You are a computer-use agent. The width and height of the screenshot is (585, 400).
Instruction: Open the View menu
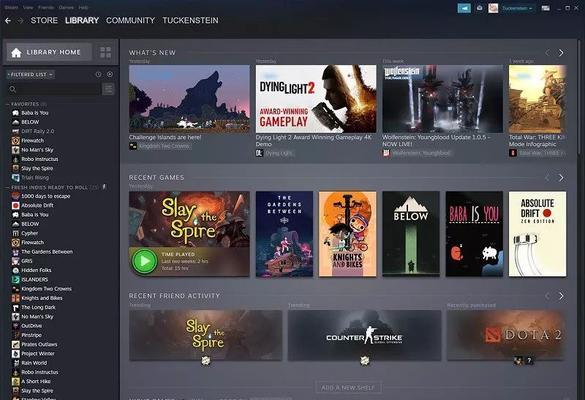tap(28, 7)
